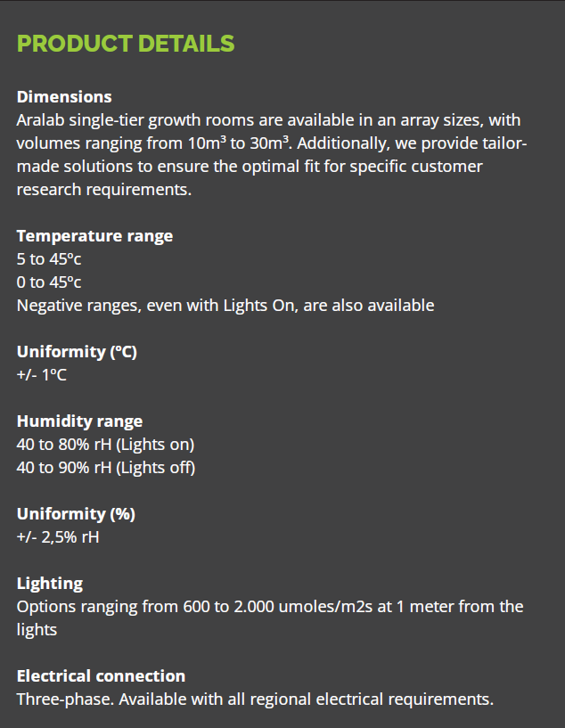
Task: Click the +/- 1ºC uniformity value
Action: (x=42, y=375)
